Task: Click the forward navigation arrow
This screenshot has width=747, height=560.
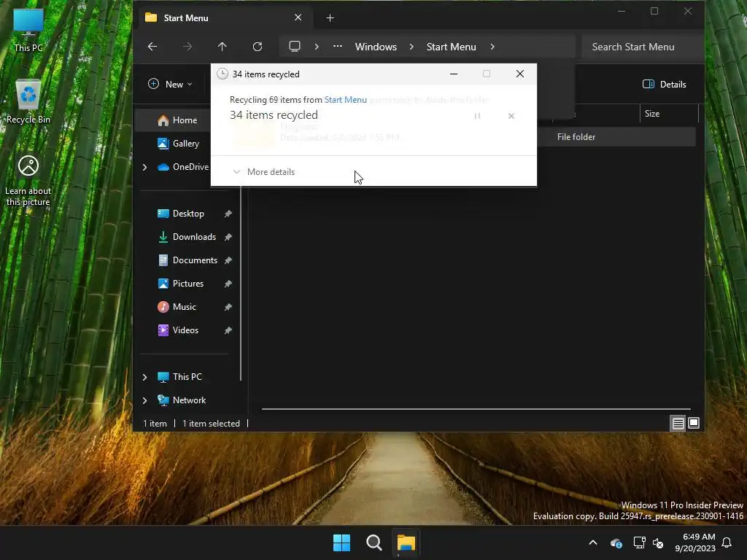Action: [x=187, y=47]
